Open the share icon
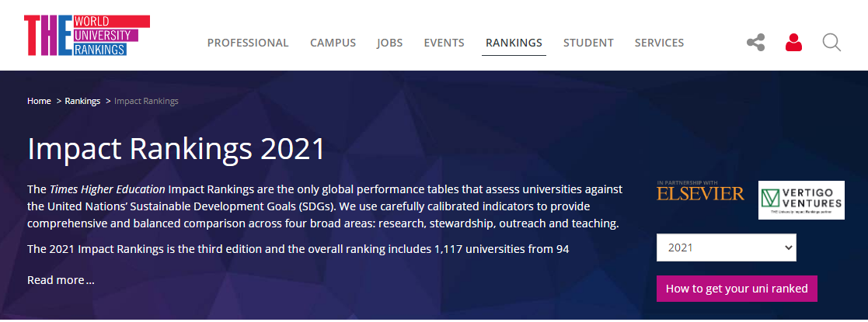Screen dimensions: 868x322 [755, 43]
